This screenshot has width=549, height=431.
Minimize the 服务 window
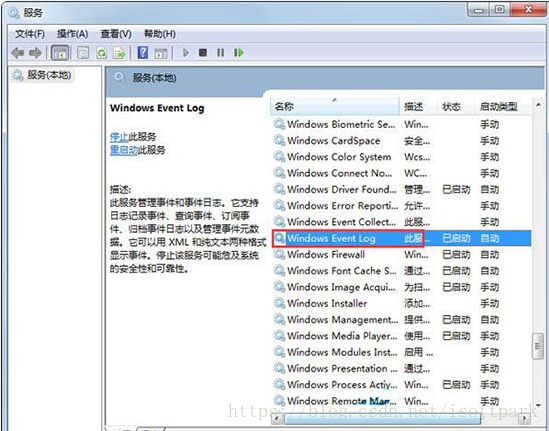pos(478,10)
